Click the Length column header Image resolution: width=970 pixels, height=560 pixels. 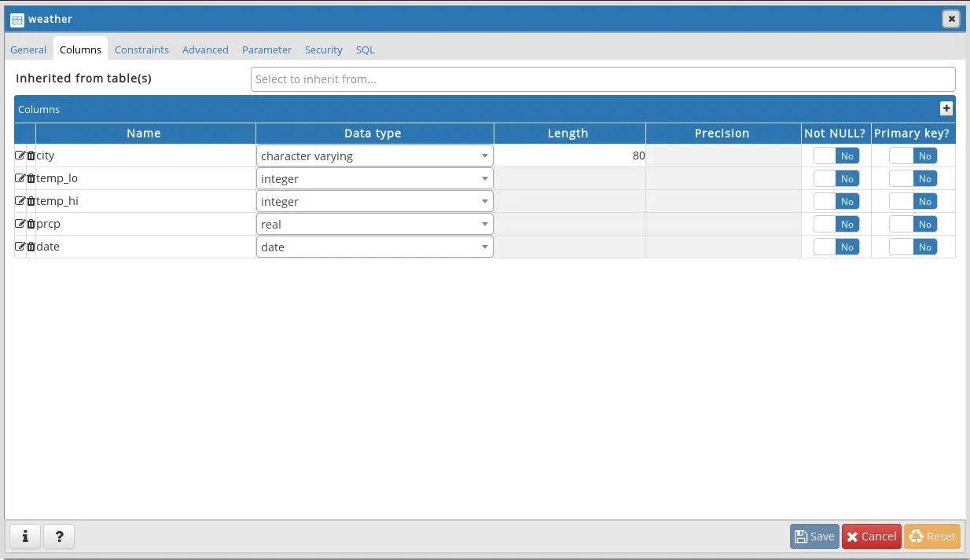[568, 134]
